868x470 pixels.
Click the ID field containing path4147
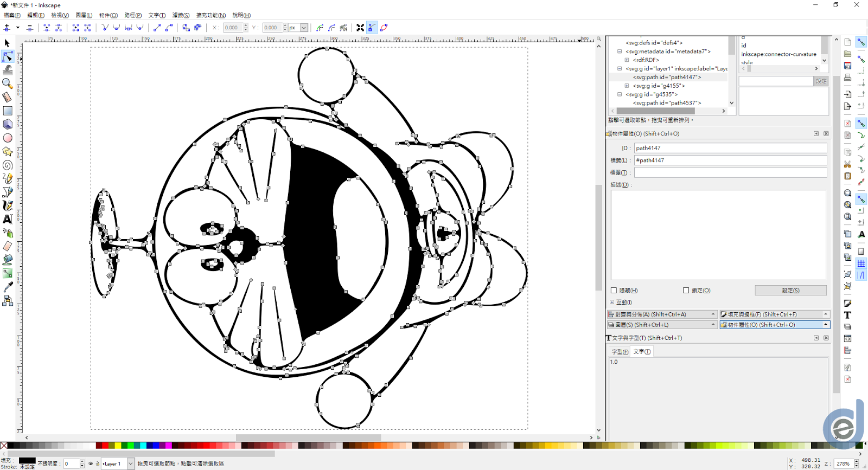click(x=730, y=148)
